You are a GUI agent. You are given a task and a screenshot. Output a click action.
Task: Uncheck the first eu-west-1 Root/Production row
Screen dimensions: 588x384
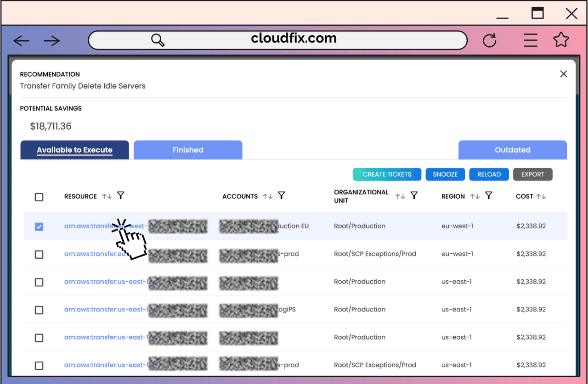pos(39,227)
